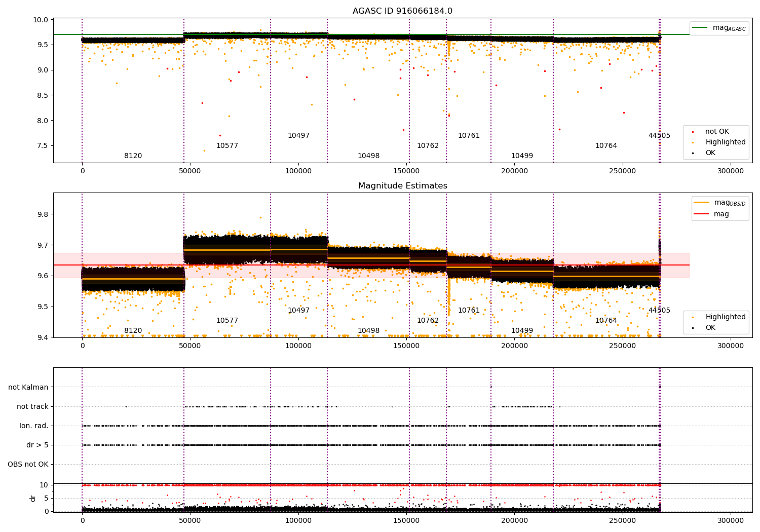The height and width of the screenshot is (532, 760).
Task: Click OBSID label 10497 in top plot
Action: [298, 136]
